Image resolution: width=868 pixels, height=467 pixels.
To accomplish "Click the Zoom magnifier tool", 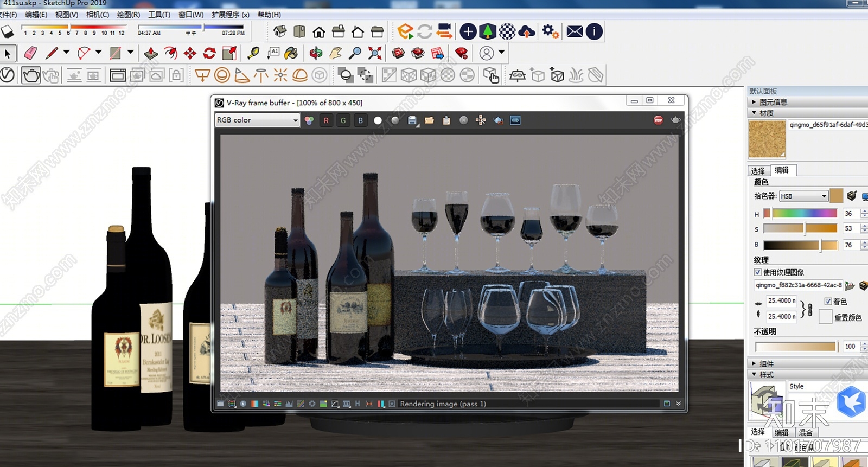I will 355,53.
